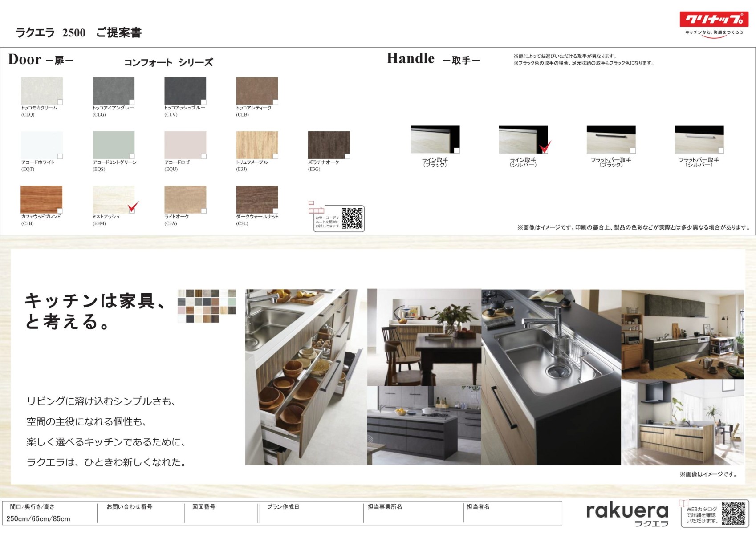Viewport: 756px width, 534px height.
Task: Check the フラットバー取手 (シルバー) checkbox
Action: tap(721, 150)
